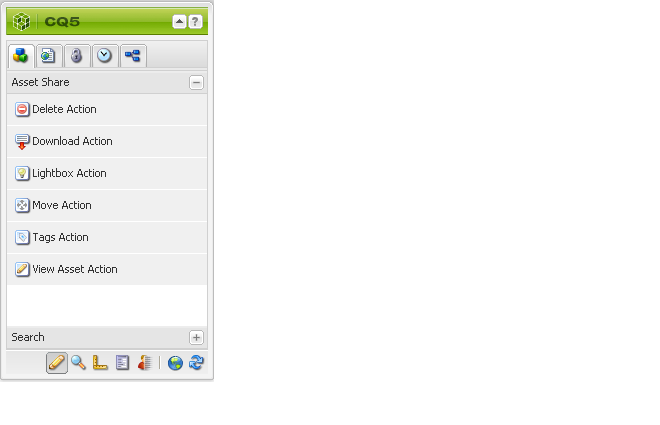Viewport: 660px width, 425px height.
Task: Switch to Design mode ruler icon
Action: point(100,363)
